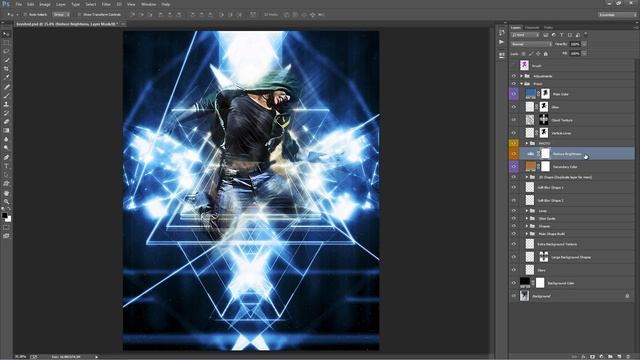Screen dimensions: 640x360
Task: Toggle the Show Transform Controls checkbox
Action: (x=79, y=14)
